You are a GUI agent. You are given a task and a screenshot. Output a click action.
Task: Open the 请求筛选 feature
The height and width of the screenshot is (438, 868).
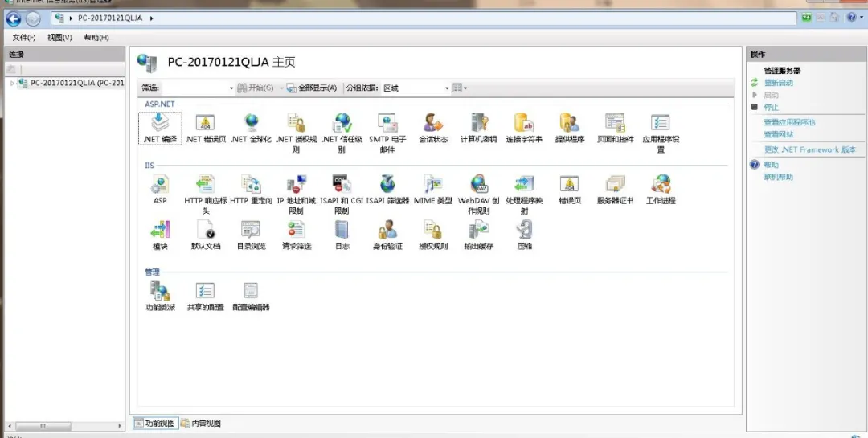296,235
